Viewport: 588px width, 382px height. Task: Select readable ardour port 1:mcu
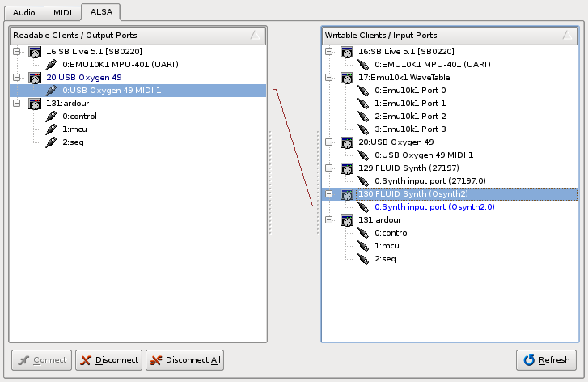pos(74,129)
